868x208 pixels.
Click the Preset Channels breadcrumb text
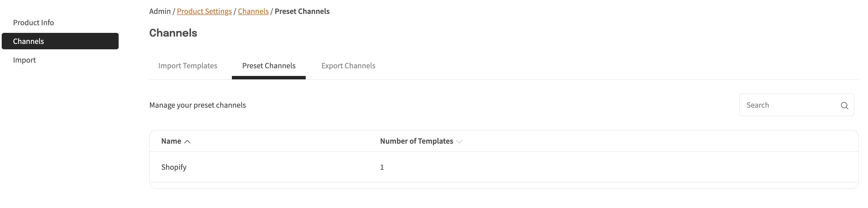pos(302,11)
